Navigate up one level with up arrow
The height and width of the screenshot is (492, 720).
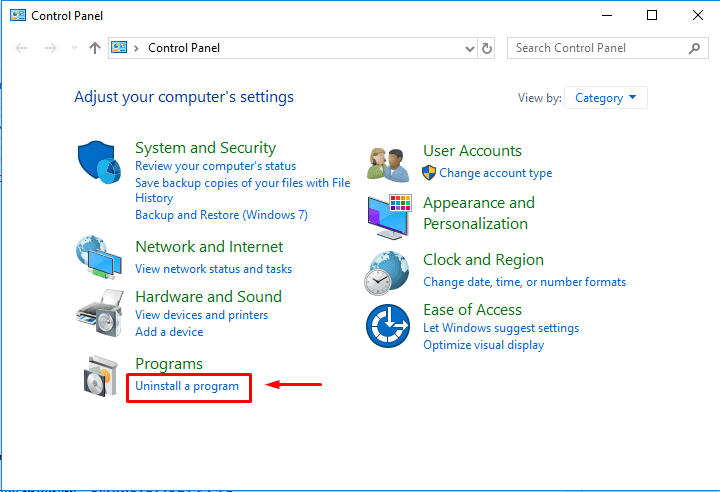click(x=95, y=48)
